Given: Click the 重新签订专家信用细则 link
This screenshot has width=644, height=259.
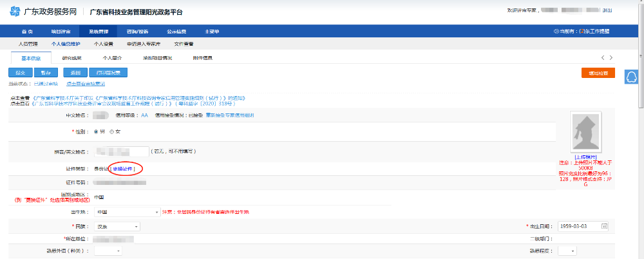Looking at the screenshot, I should (230, 115).
